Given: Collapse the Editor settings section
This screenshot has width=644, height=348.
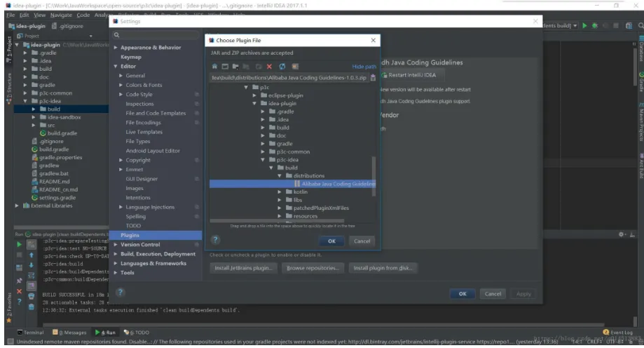Looking at the screenshot, I should 116,66.
